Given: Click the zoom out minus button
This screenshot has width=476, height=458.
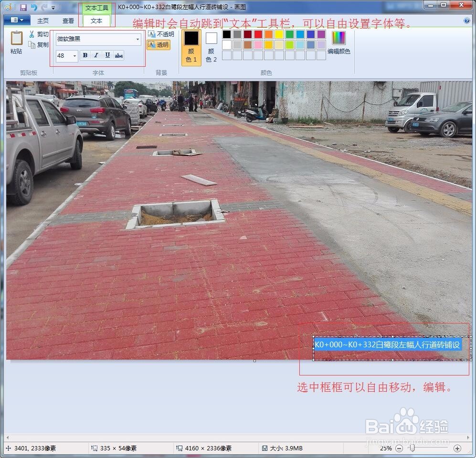Looking at the screenshot, I should coord(400,448).
